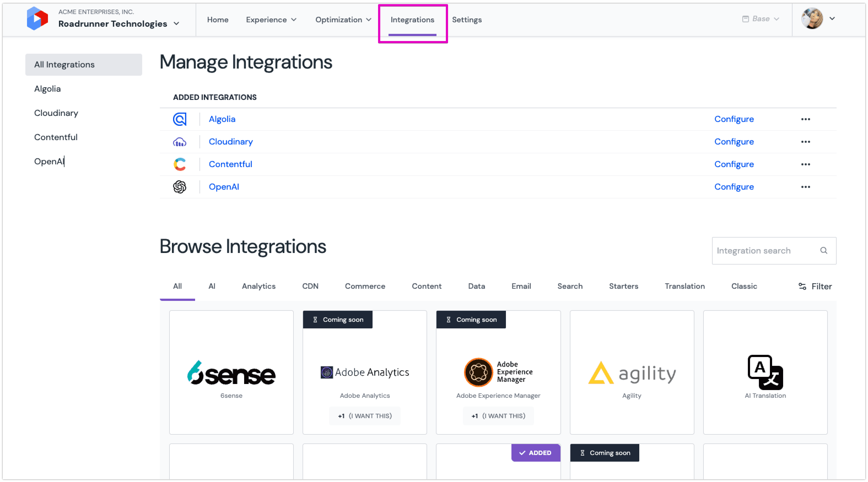Viewport: 868px width, 482px height.
Task: Open the Integrations tab
Action: pos(413,20)
